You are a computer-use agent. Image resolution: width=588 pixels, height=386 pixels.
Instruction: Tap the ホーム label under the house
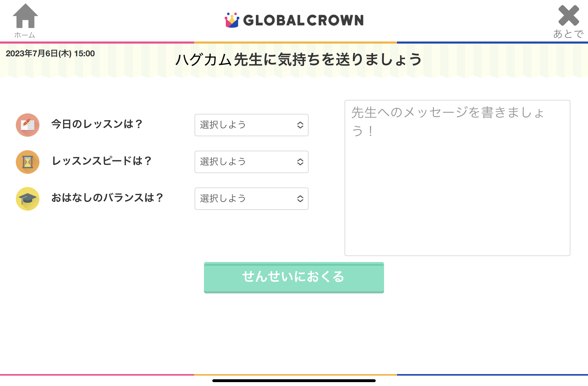pos(25,35)
